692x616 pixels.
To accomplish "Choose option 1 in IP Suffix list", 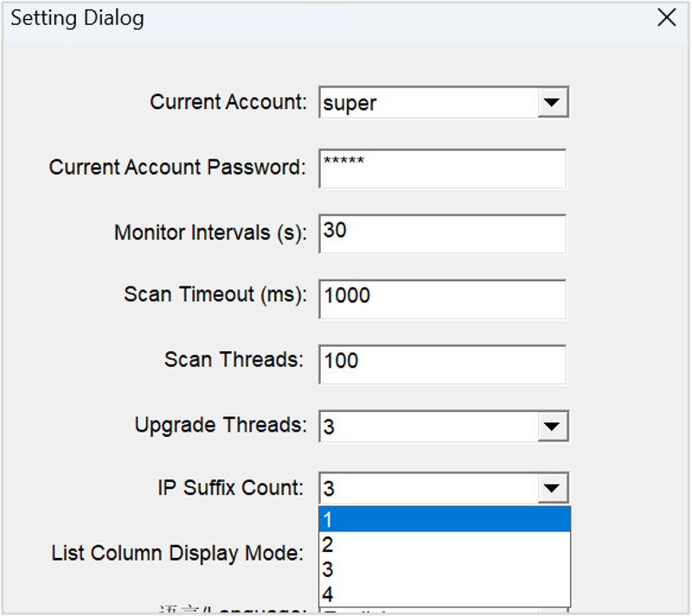I will tap(445, 519).
